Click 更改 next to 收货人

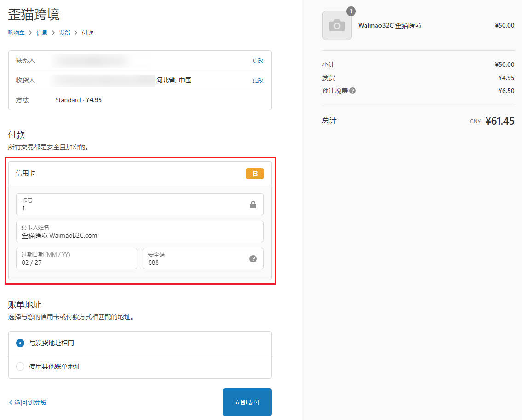[x=258, y=80]
